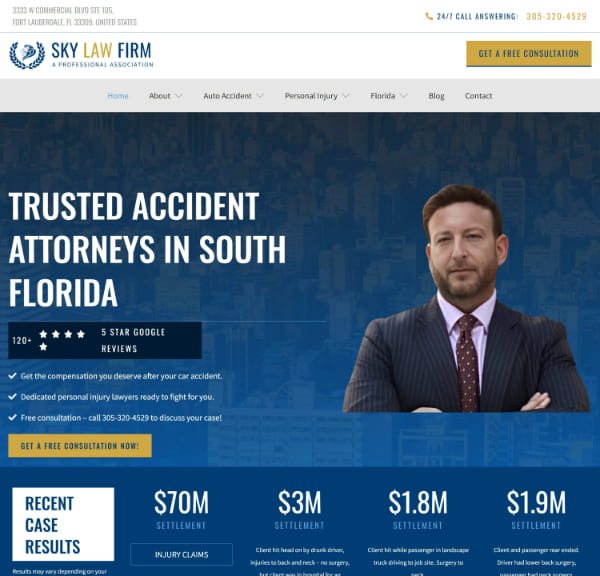Click Get a Free Consultation header button
This screenshot has width=600, height=576.
pos(529,54)
